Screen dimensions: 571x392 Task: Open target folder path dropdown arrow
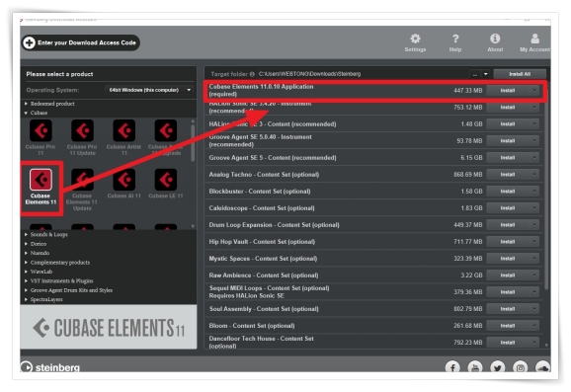pos(485,74)
